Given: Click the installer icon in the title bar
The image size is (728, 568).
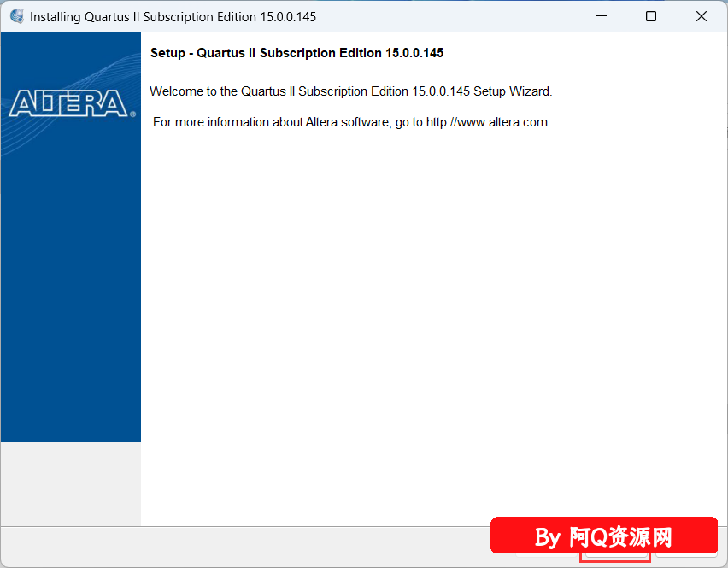Looking at the screenshot, I should [x=17, y=17].
